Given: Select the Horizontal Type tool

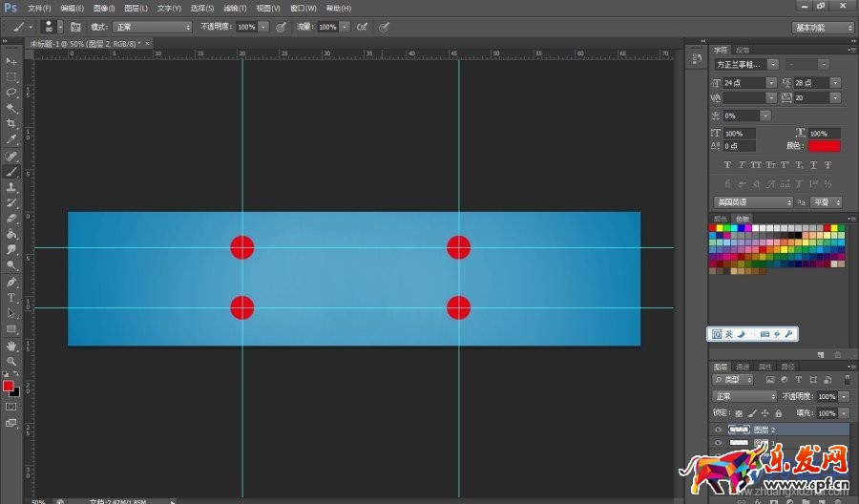Looking at the screenshot, I should click(x=12, y=298).
